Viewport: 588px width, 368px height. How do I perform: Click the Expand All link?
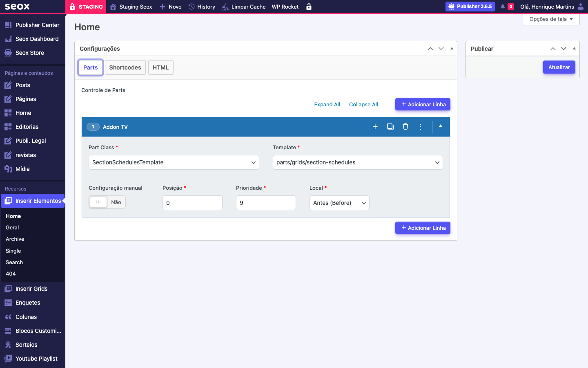327,104
